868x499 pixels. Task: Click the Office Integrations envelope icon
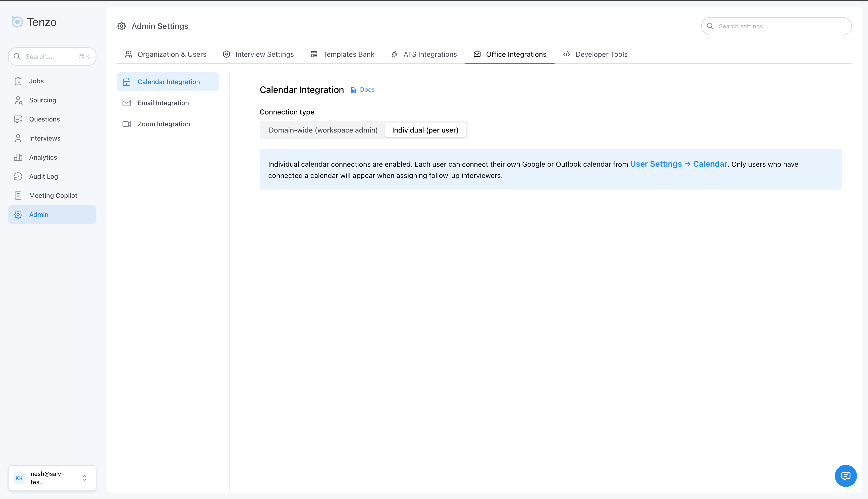pyautogui.click(x=477, y=54)
